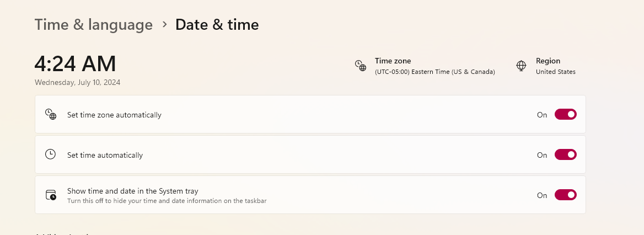Click the Set time automatically label
The image size is (644, 235).
tap(105, 155)
